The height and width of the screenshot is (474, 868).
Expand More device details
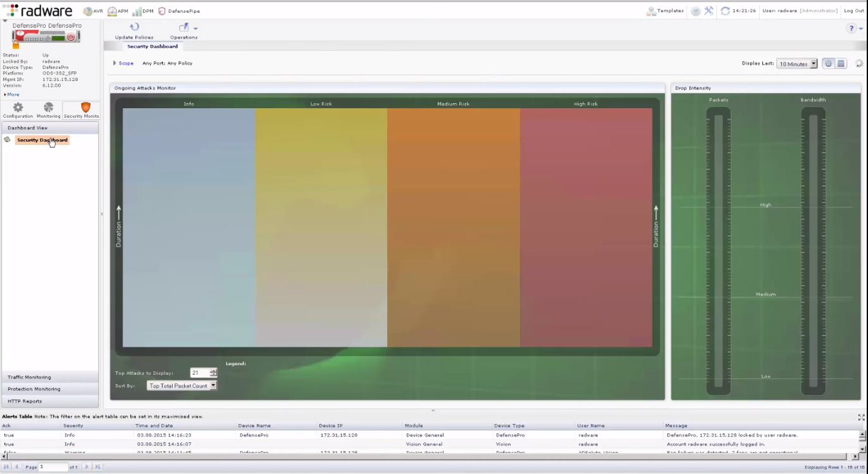[11, 94]
